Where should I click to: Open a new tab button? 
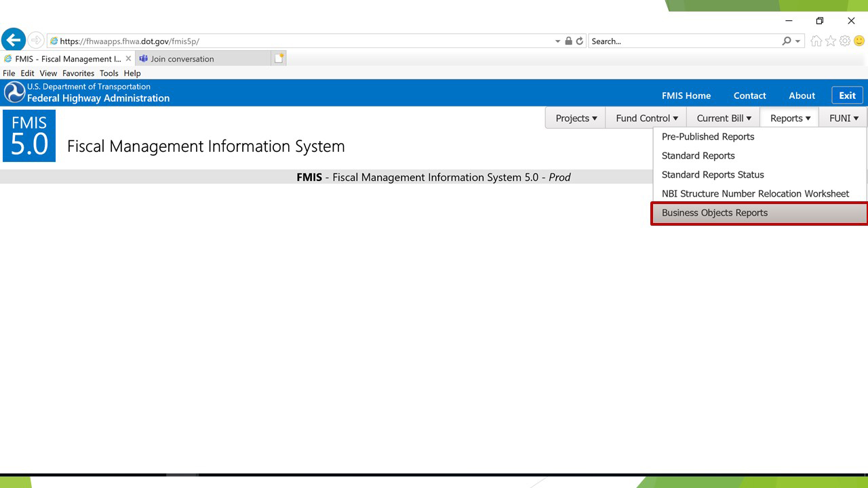pos(279,59)
